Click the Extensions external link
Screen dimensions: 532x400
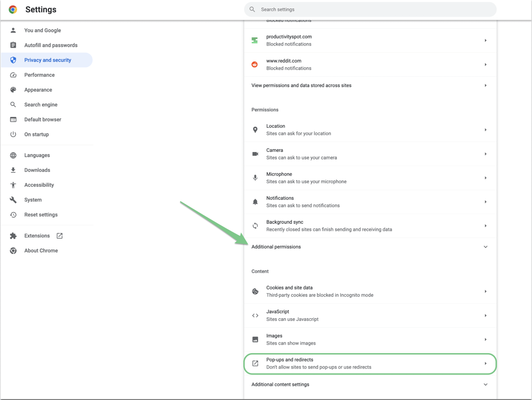point(59,235)
